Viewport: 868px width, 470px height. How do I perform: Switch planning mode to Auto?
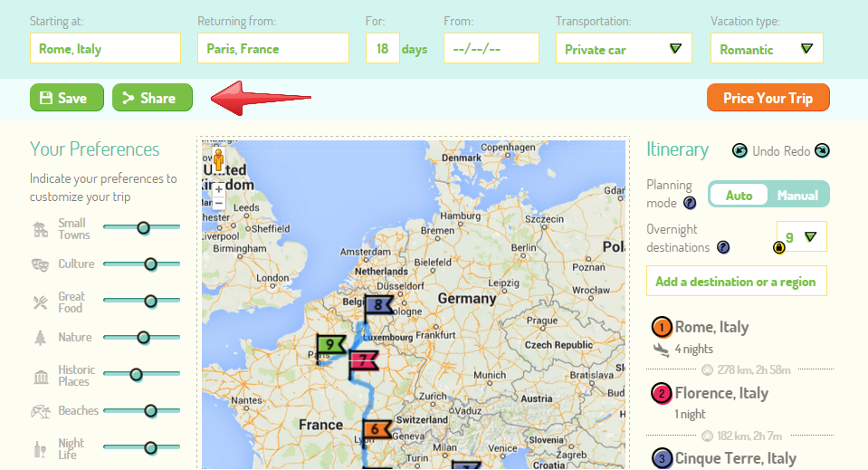point(739,196)
